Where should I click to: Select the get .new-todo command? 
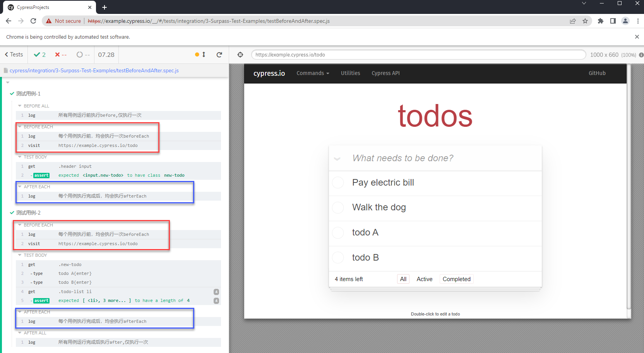click(x=118, y=264)
